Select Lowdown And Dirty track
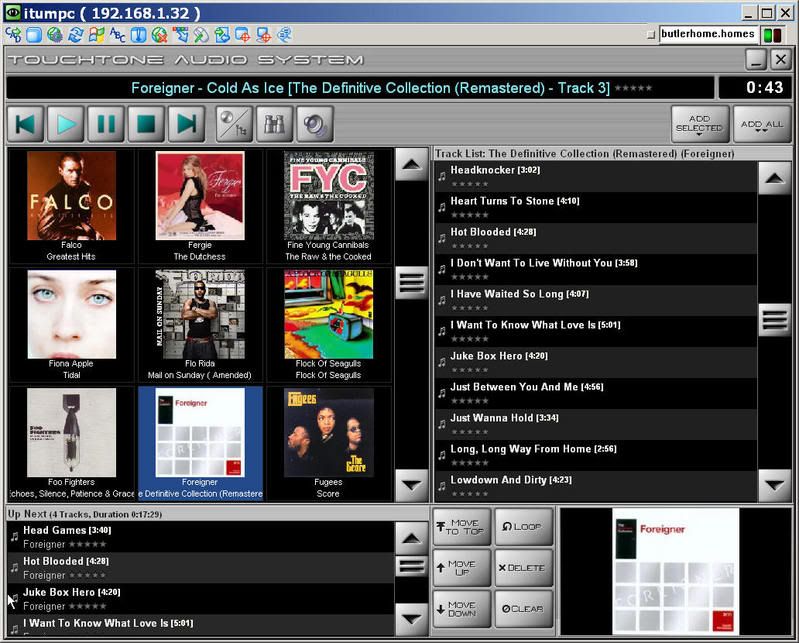The height and width of the screenshot is (643, 799). [x=595, y=487]
